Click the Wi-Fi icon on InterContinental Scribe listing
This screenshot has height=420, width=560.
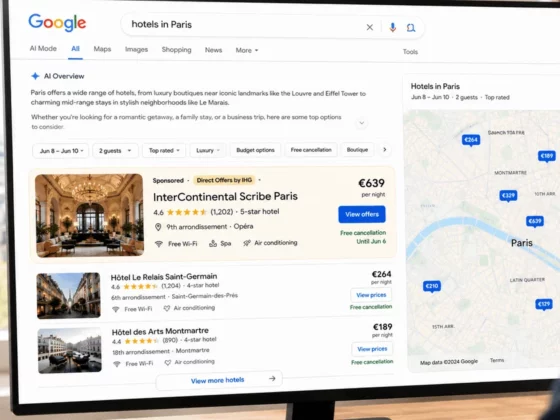tap(159, 244)
